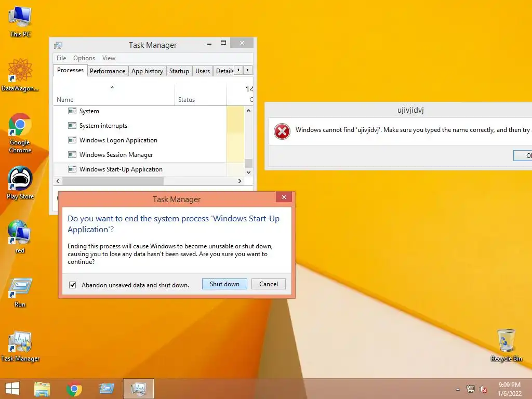Select 'Windows Session Manager' row text
532x399 pixels.
(116, 155)
